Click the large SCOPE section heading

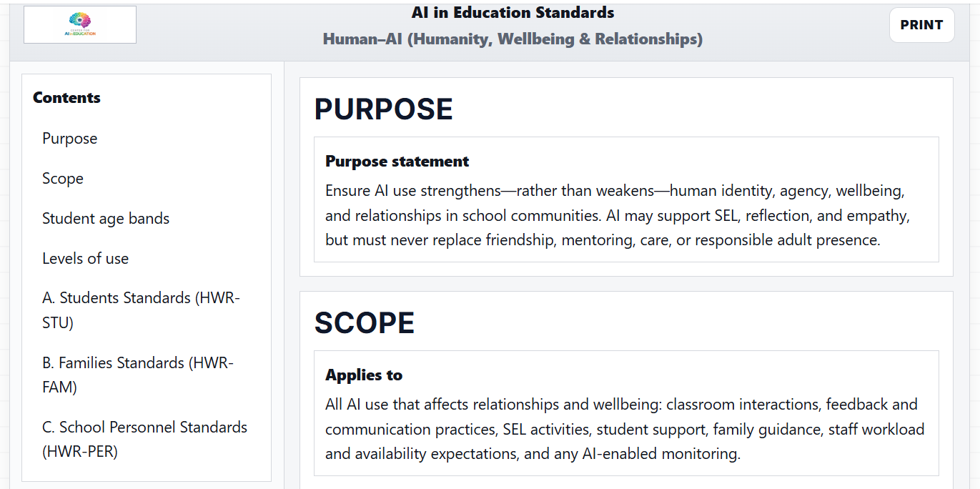tap(365, 323)
